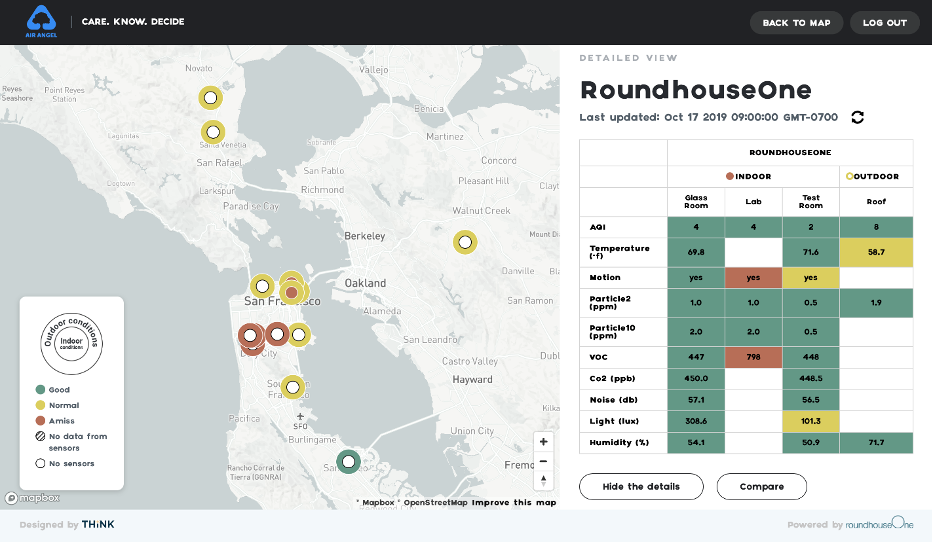Select the Lab column header

pos(753,201)
